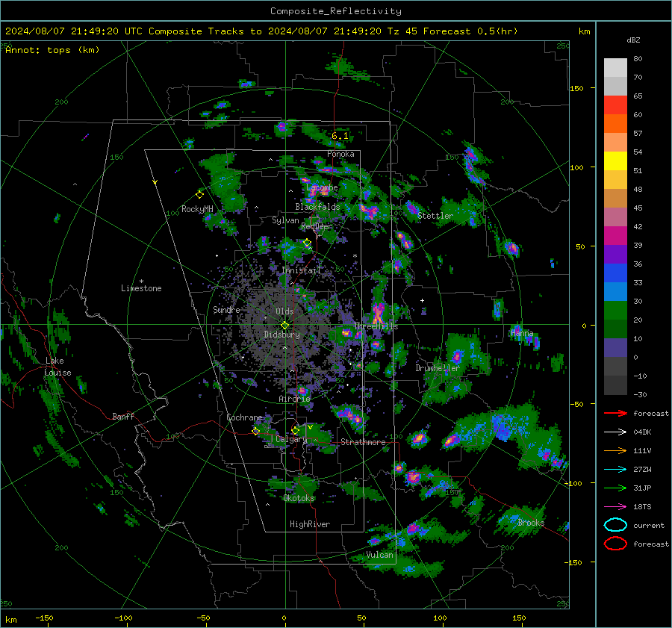Click the RockyMH label
The width and height of the screenshot is (672, 628).
point(197,209)
